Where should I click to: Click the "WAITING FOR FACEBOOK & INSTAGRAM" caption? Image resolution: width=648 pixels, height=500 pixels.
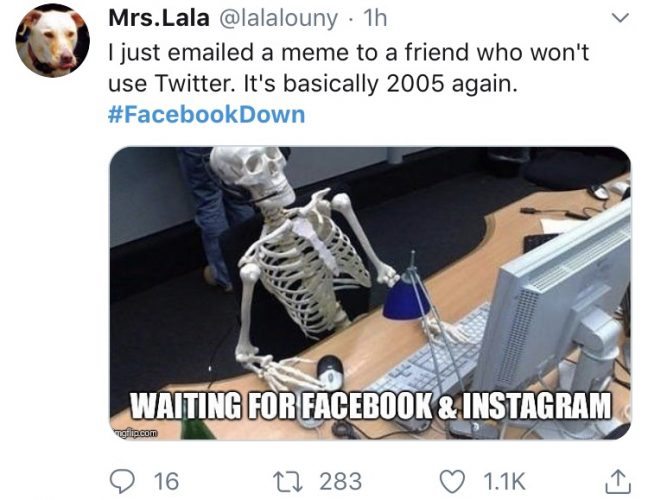pos(372,406)
